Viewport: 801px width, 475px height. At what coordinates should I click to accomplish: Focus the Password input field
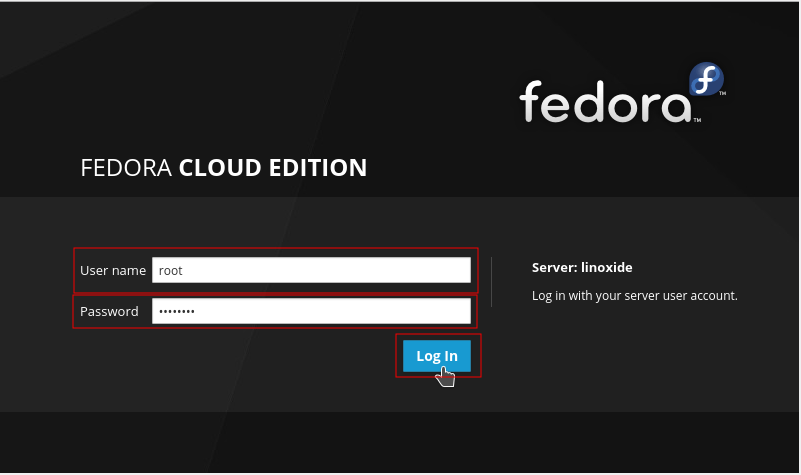310,311
